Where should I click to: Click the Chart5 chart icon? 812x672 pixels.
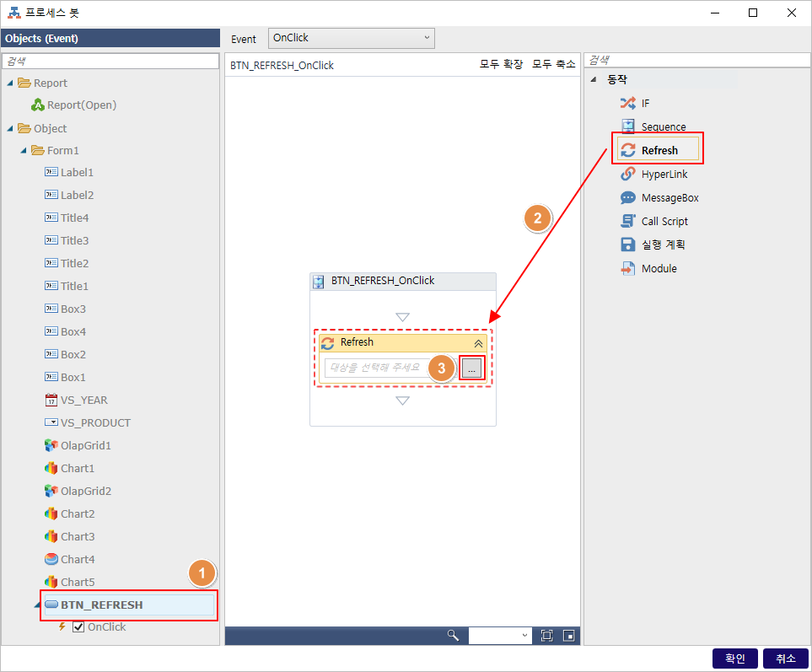[51, 582]
